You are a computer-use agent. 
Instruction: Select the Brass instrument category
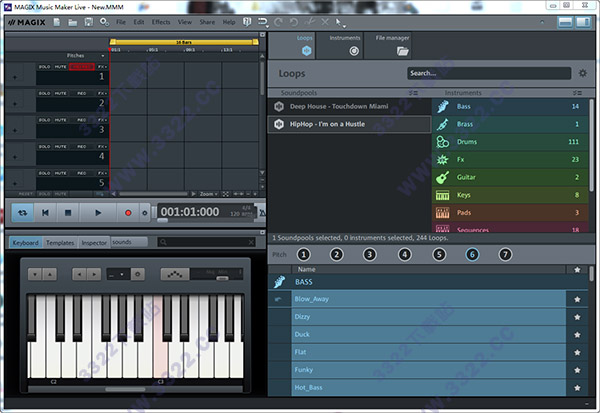[x=510, y=124]
